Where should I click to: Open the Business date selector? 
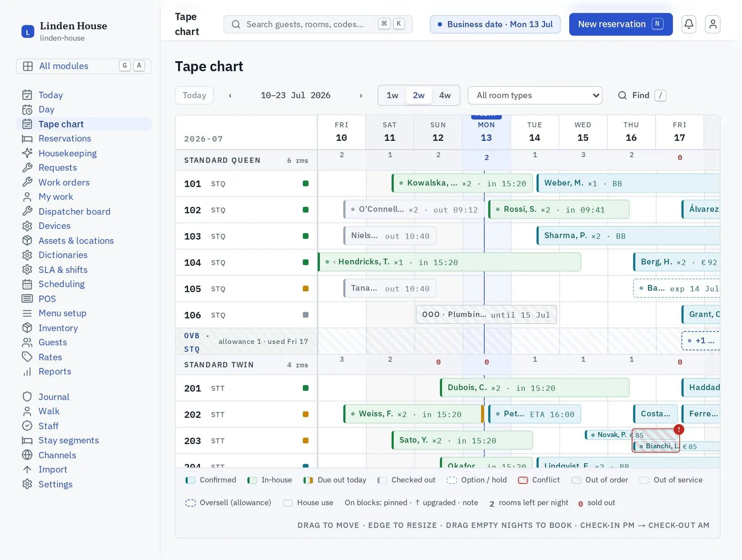(x=495, y=24)
